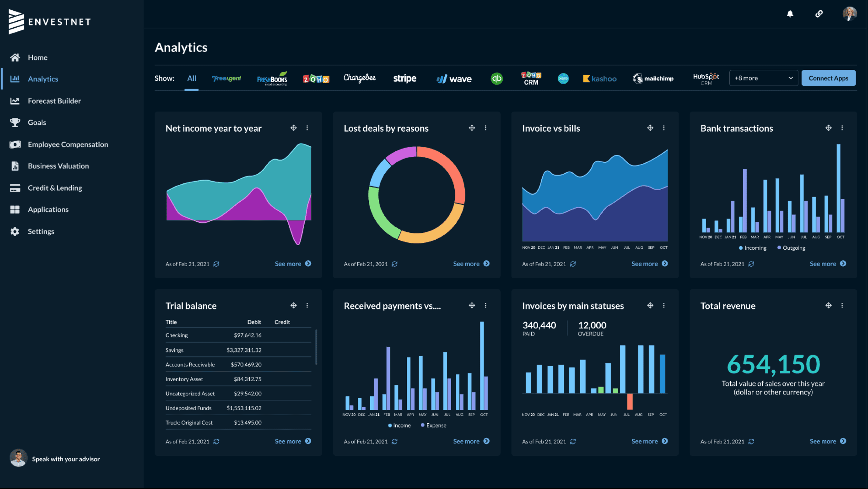
Task: Move handle on Received payments card
Action: 472,305
